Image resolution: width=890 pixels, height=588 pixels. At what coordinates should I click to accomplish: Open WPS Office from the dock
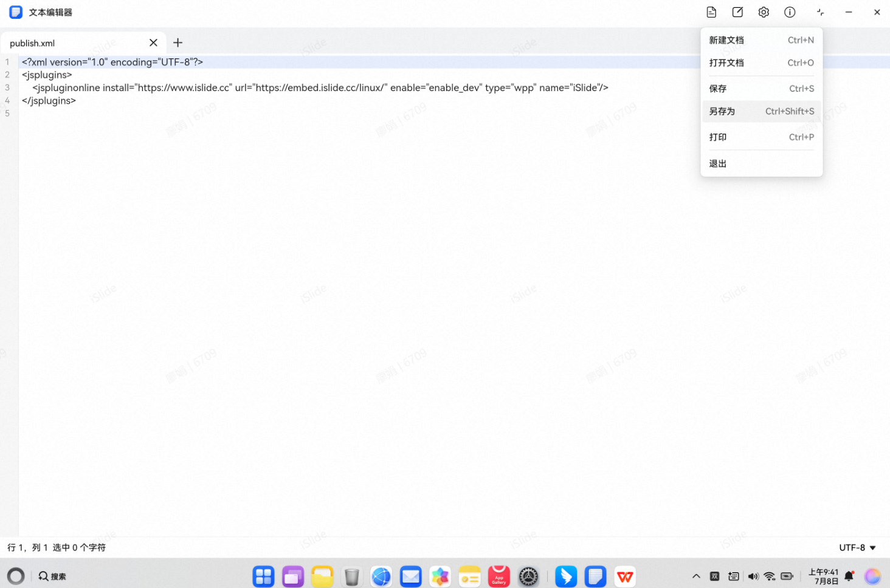click(625, 576)
